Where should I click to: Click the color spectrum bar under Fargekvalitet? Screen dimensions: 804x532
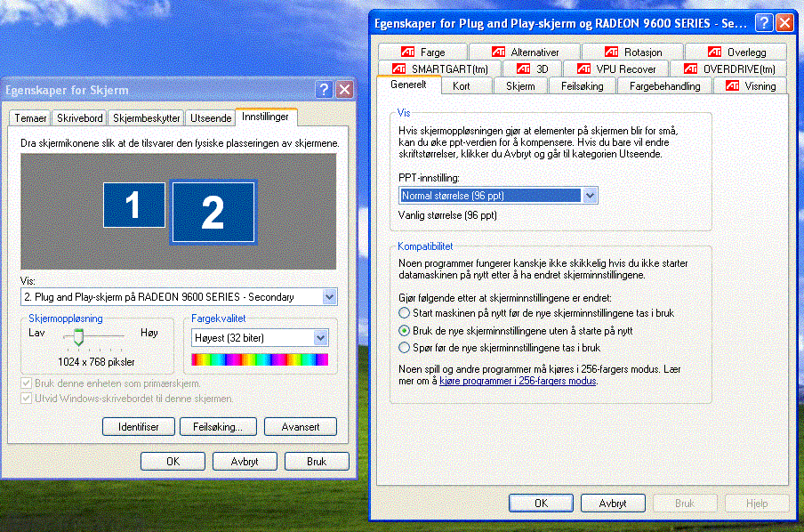point(260,359)
